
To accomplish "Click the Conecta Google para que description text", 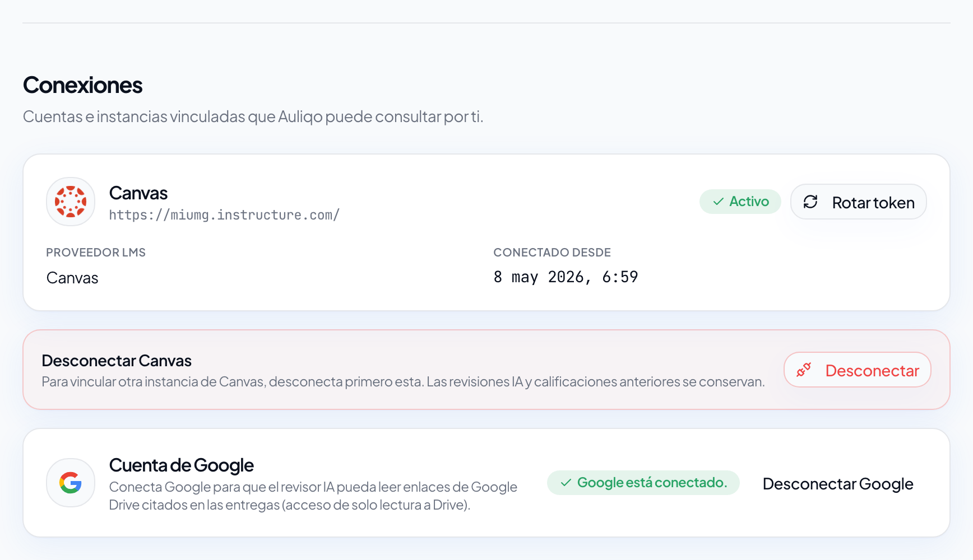I will click(x=313, y=496).
